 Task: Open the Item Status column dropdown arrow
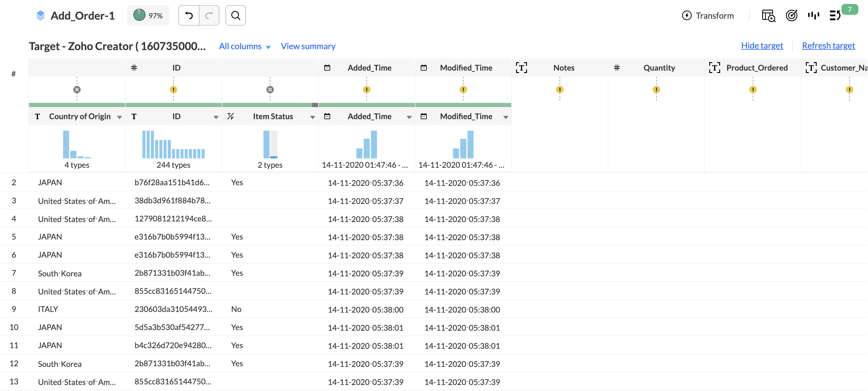[x=312, y=117]
